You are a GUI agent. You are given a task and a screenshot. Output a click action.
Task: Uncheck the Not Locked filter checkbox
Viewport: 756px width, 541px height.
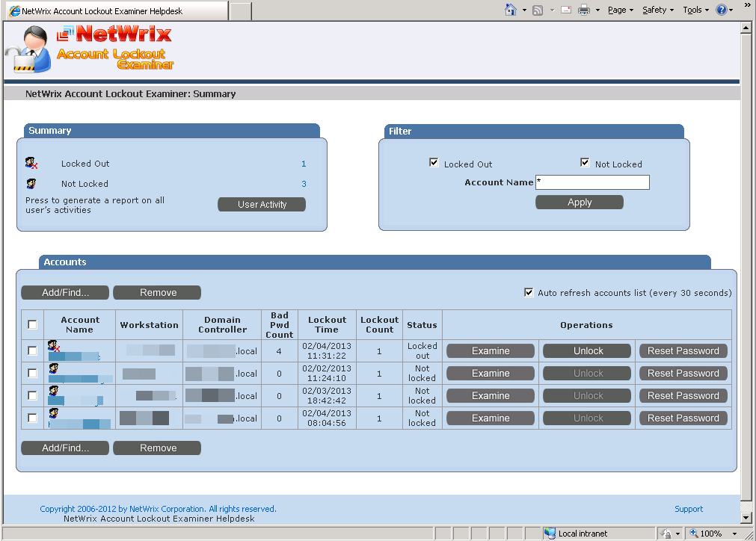tap(585, 163)
